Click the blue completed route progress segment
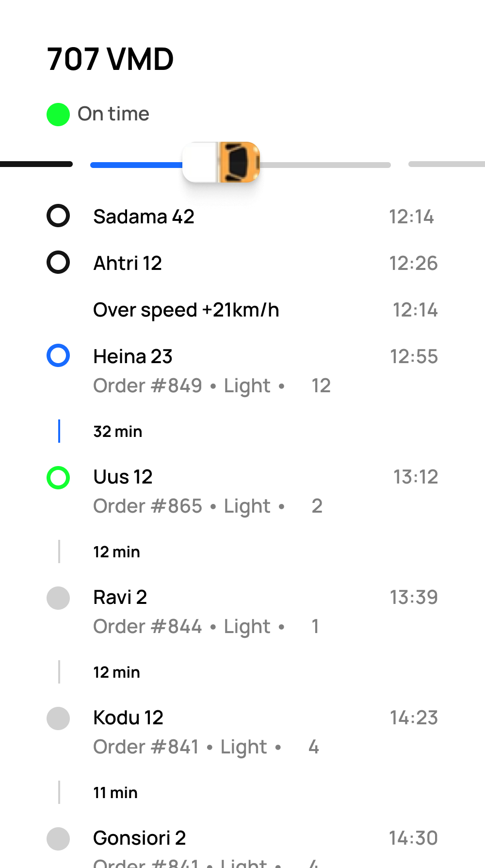485x868 pixels. (136, 165)
